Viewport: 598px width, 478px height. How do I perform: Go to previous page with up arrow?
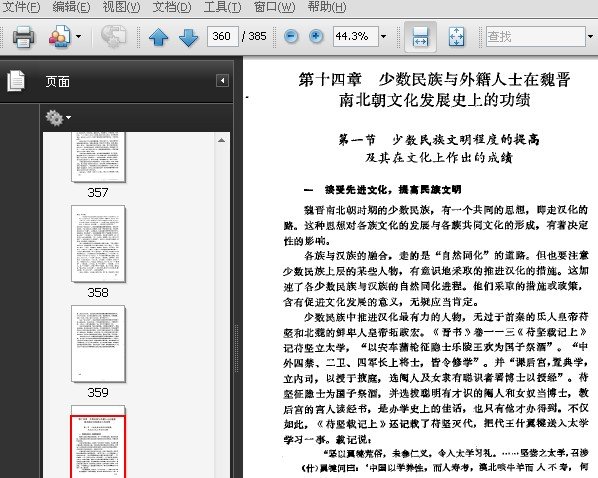click(x=159, y=37)
